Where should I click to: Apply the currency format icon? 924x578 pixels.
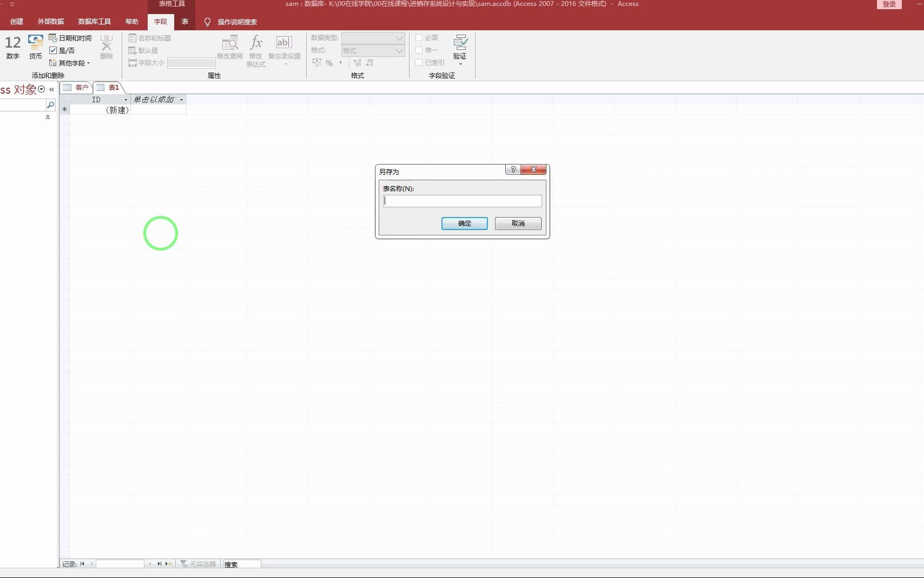coord(317,63)
